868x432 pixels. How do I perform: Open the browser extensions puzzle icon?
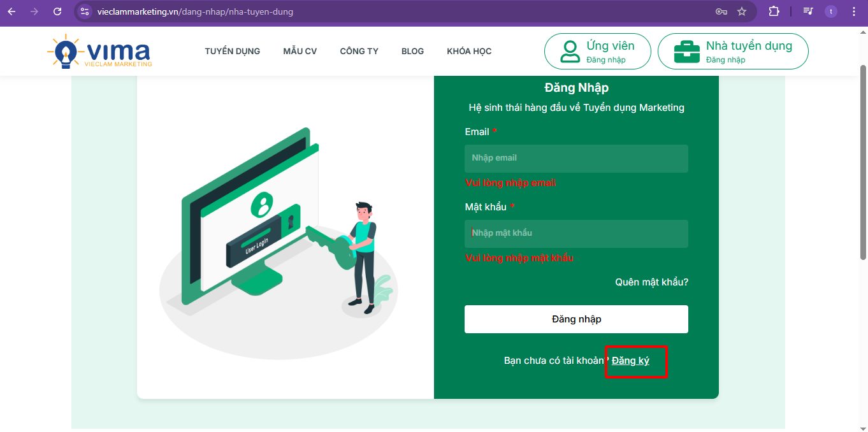774,11
